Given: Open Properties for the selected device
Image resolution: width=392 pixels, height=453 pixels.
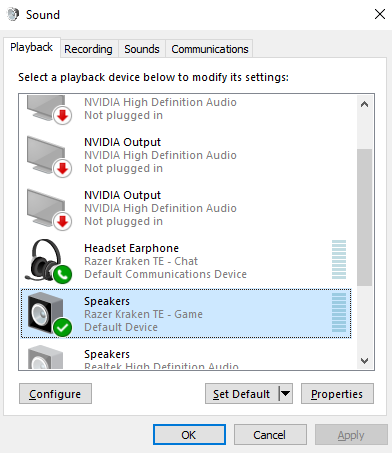Looking at the screenshot, I should pos(337,394).
